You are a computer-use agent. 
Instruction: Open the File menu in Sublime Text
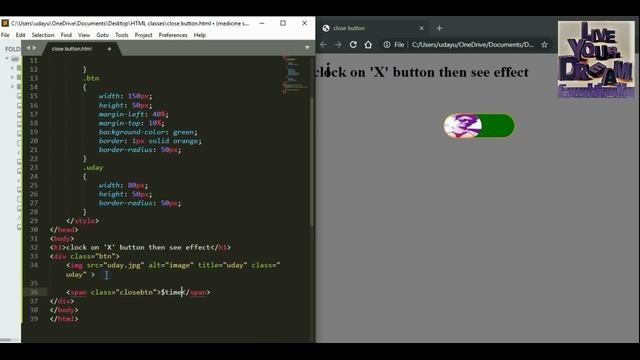[5, 35]
